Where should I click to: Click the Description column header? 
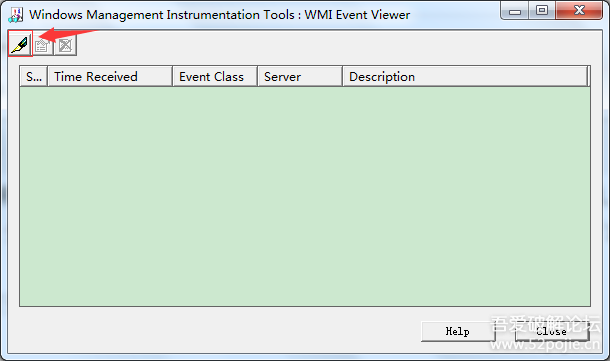coord(465,76)
